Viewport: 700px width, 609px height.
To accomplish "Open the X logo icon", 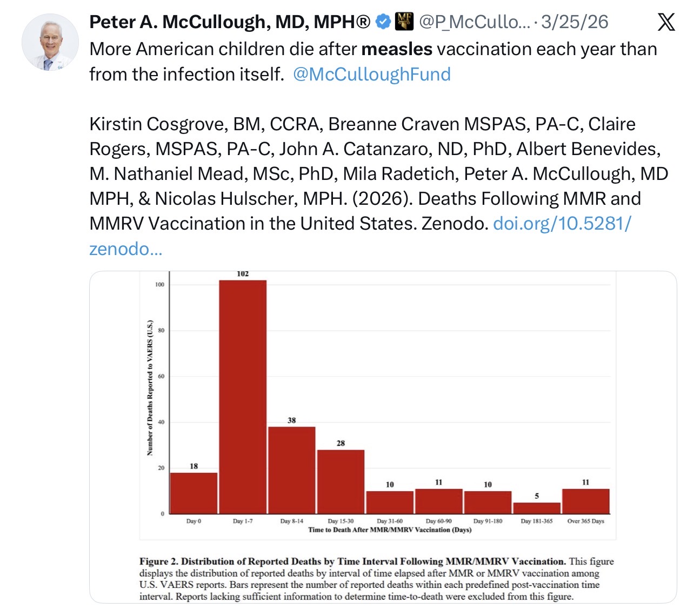I will click(x=666, y=22).
